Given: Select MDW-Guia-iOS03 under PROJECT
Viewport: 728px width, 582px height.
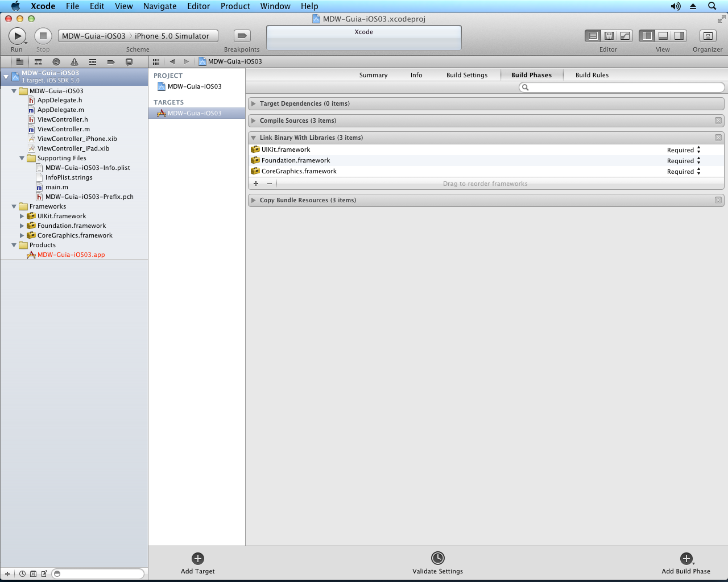Looking at the screenshot, I should tap(195, 86).
